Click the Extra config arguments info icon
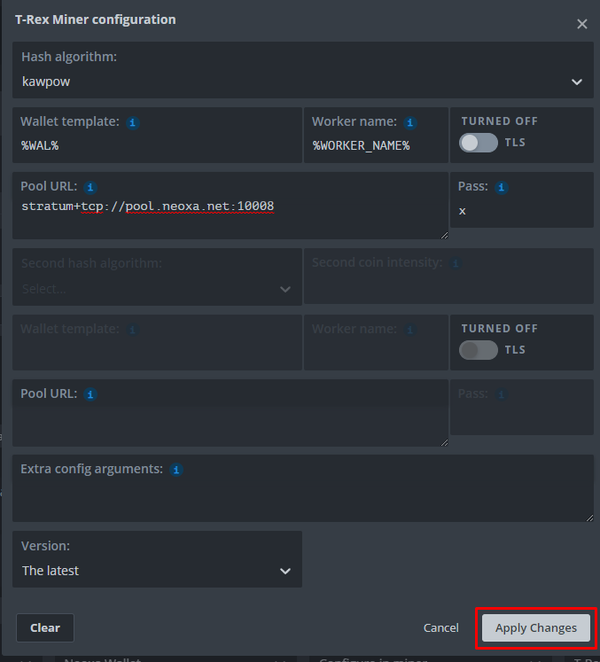 click(176, 469)
